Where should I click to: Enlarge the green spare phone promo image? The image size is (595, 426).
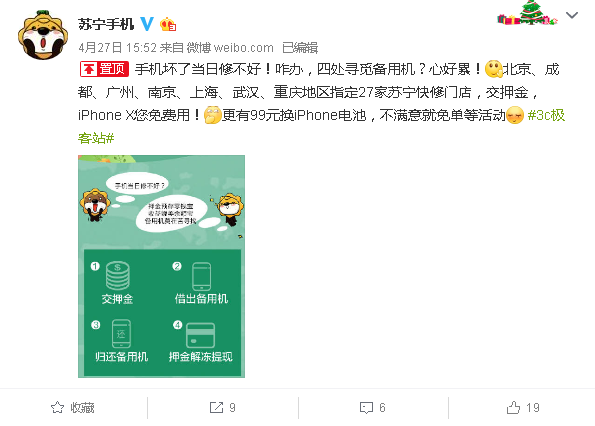point(161,266)
